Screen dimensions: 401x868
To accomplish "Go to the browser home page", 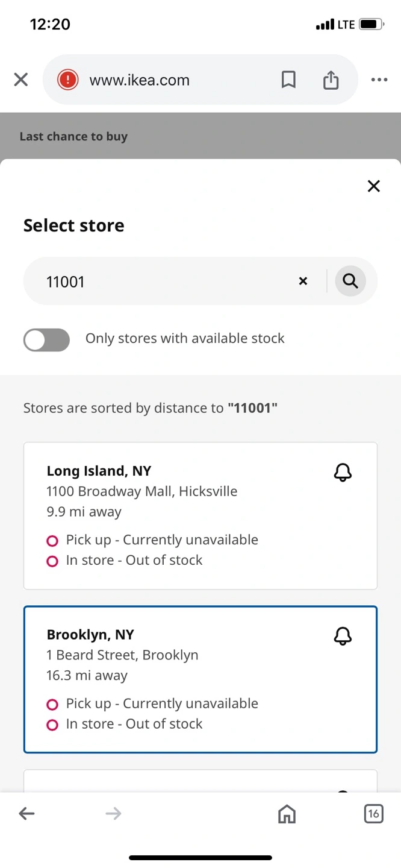I will pyautogui.click(x=287, y=814).
